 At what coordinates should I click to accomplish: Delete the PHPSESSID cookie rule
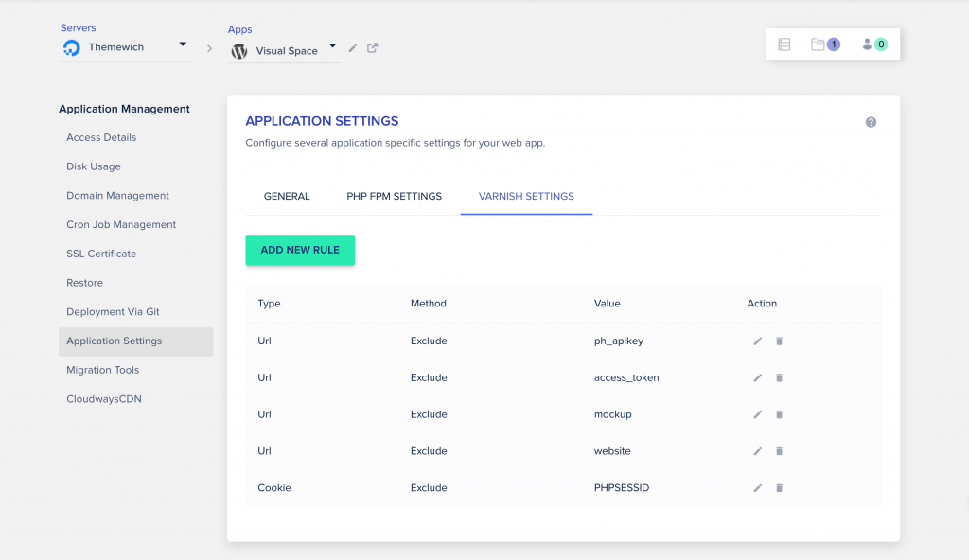coord(779,487)
